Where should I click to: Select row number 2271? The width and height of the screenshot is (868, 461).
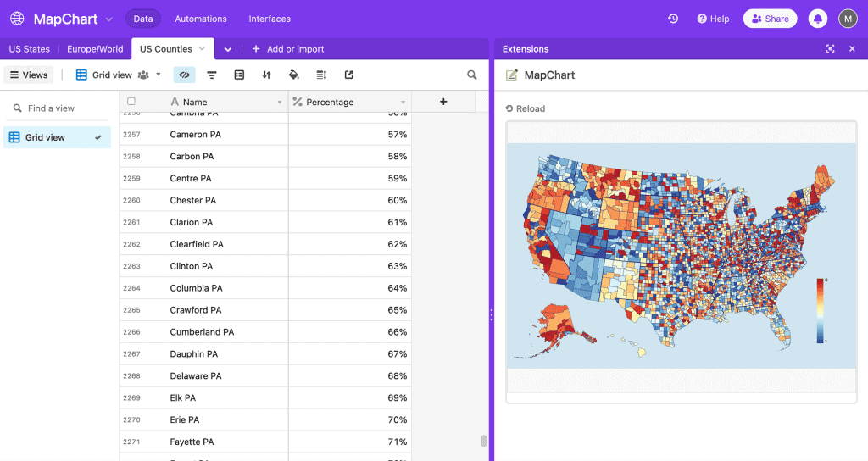click(131, 442)
